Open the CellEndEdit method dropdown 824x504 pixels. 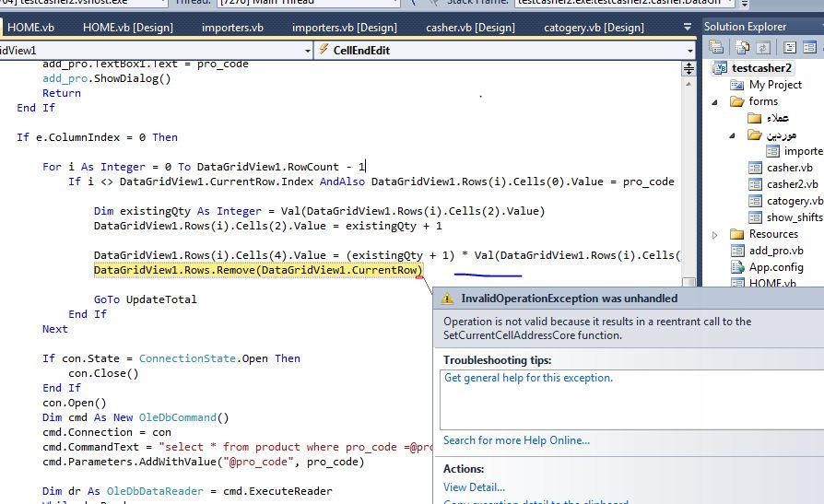click(x=689, y=51)
